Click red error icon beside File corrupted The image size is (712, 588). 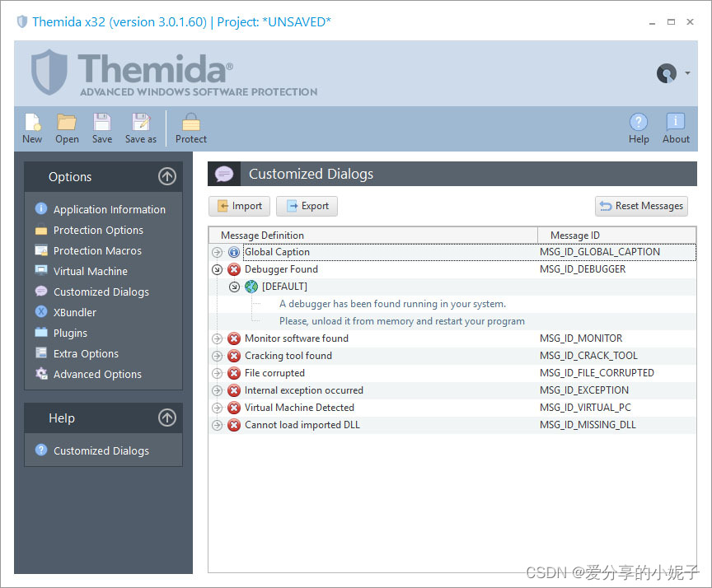tap(234, 373)
